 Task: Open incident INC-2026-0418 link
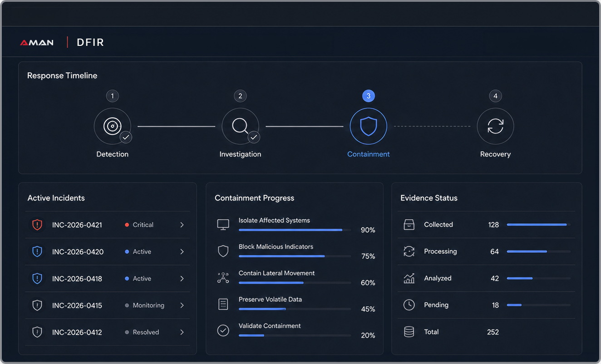[x=77, y=278]
